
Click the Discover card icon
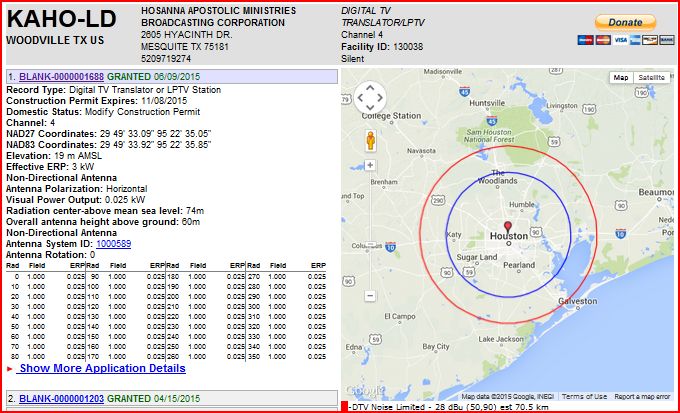pos(650,40)
